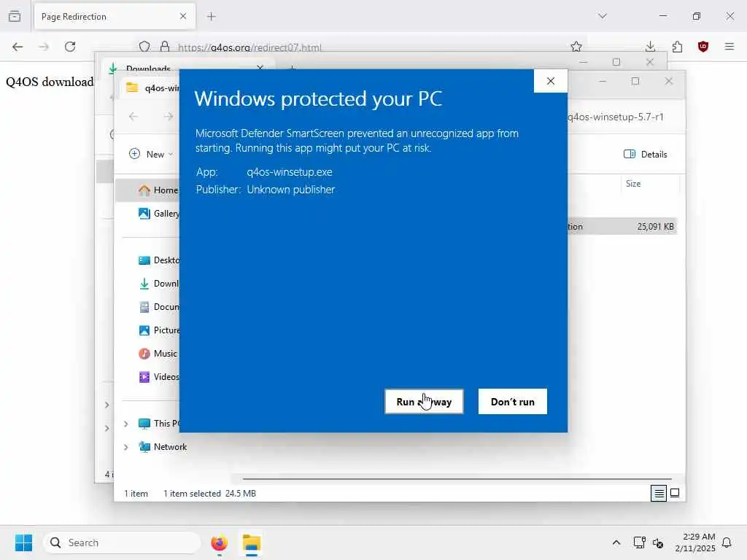Open Music folder in sidebar
This screenshot has width=747, height=560.
point(158,354)
